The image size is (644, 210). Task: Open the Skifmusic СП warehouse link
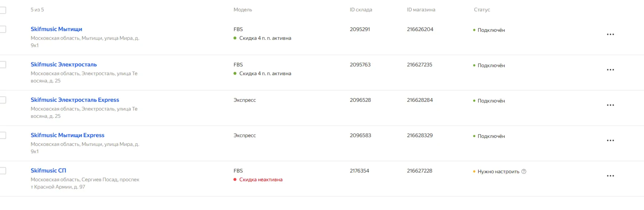(x=48, y=171)
